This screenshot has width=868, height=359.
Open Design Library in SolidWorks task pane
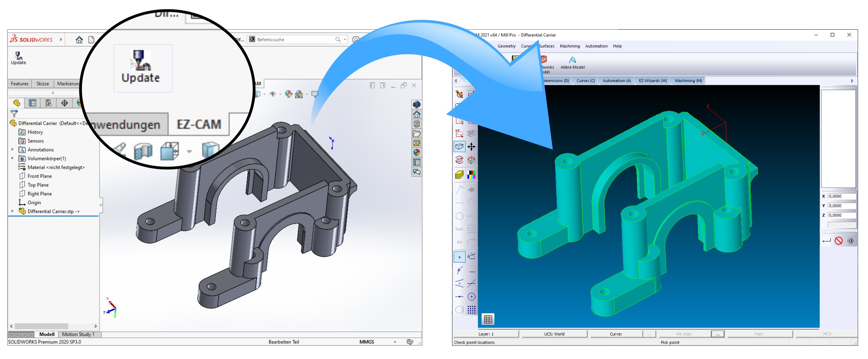click(416, 124)
